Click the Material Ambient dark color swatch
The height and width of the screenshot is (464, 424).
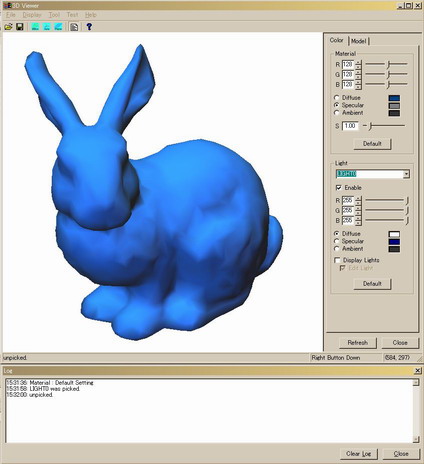pos(394,113)
